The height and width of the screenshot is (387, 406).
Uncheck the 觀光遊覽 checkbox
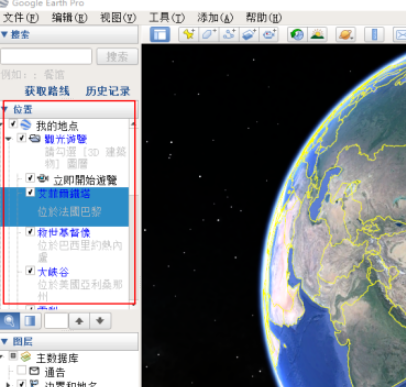coord(22,138)
